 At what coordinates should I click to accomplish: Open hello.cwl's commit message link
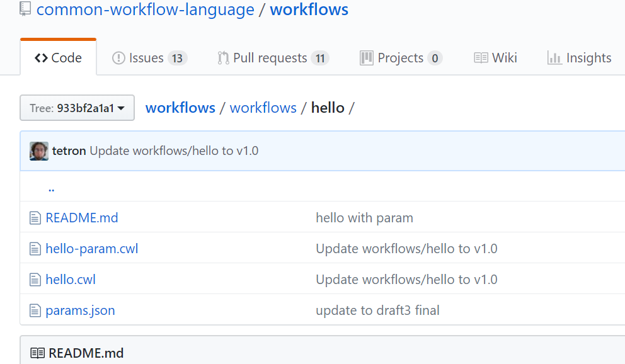pyautogui.click(x=406, y=279)
